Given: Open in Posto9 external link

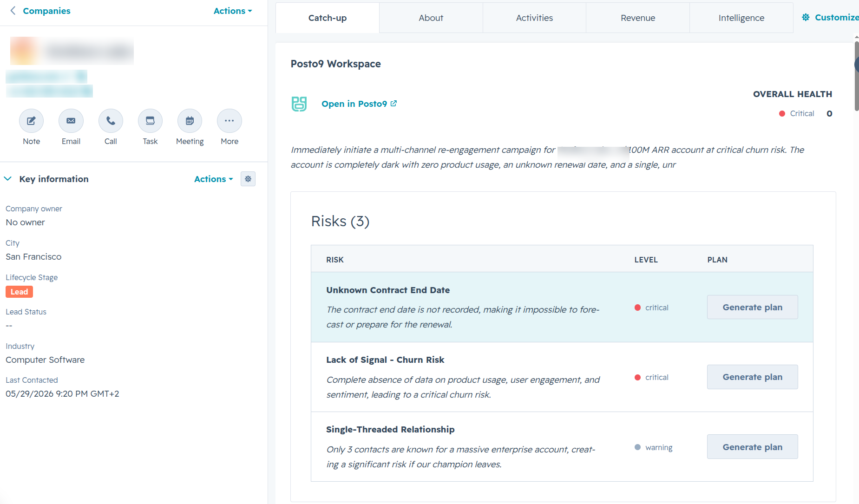Looking at the screenshot, I should pyautogui.click(x=359, y=104).
